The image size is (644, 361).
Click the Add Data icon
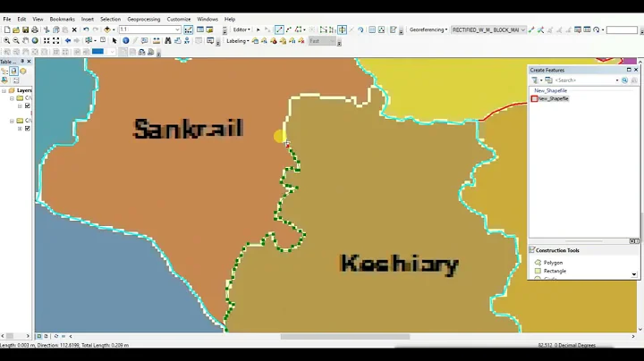(107, 30)
